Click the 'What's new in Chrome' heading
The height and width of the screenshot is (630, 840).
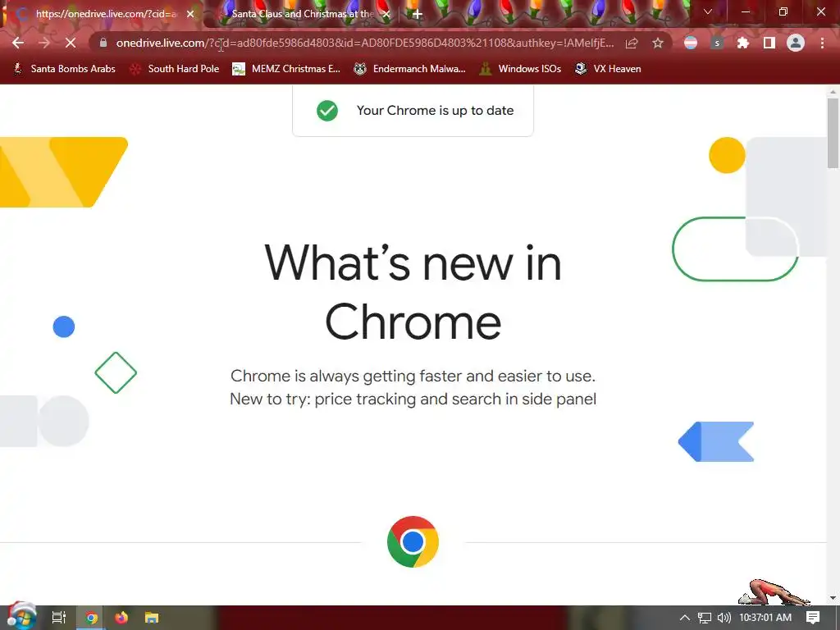(x=413, y=292)
